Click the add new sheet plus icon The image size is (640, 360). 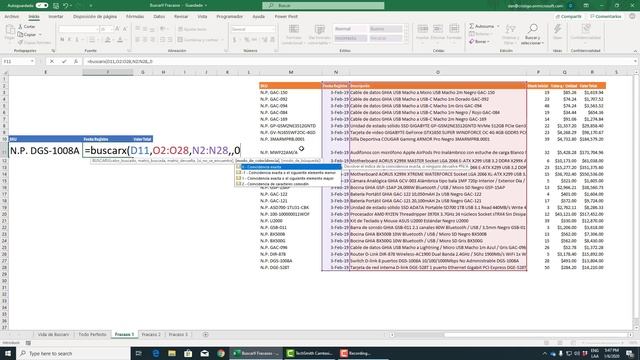coord(205,334)
